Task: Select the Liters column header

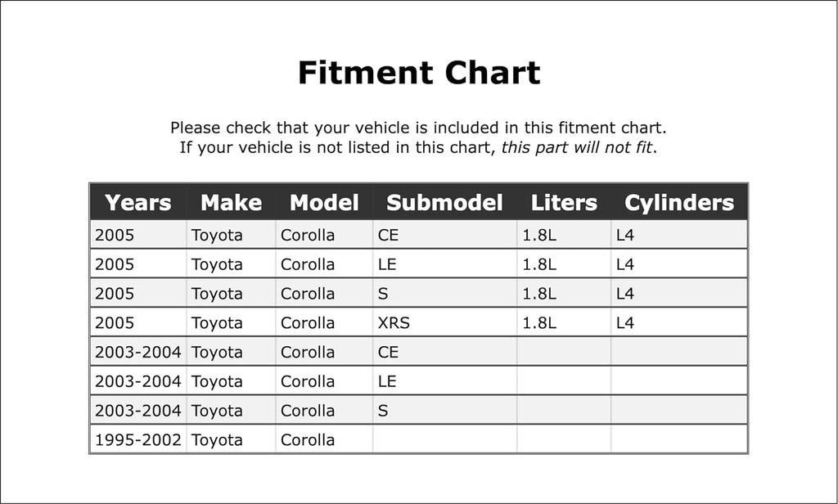Action: tap(564, 203)
